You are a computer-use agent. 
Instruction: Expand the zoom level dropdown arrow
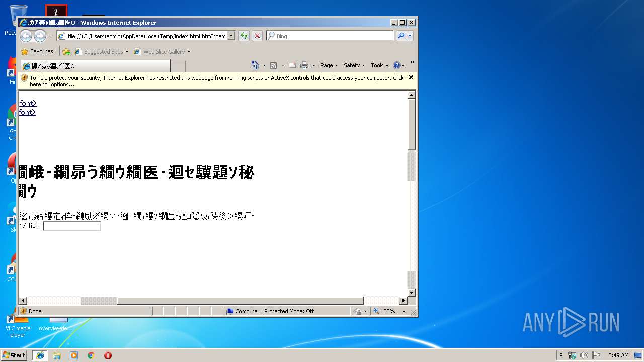tap(404, 311)
